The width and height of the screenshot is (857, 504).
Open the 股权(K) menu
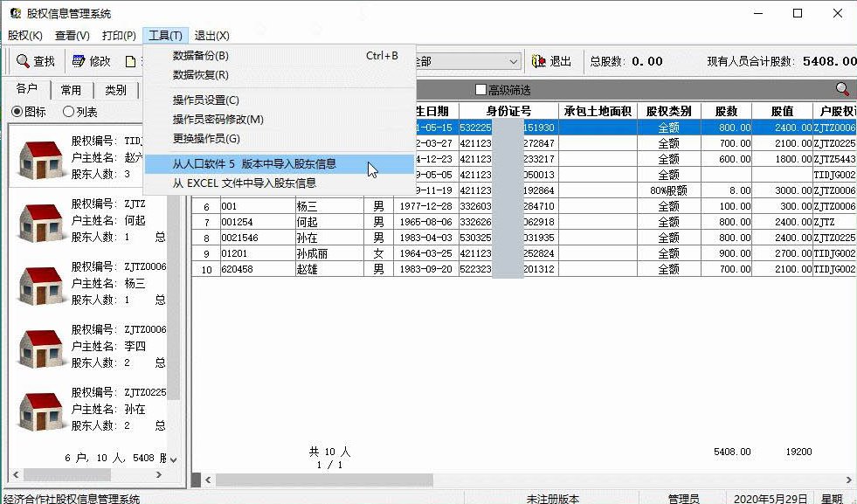click(x=24, y=35)
